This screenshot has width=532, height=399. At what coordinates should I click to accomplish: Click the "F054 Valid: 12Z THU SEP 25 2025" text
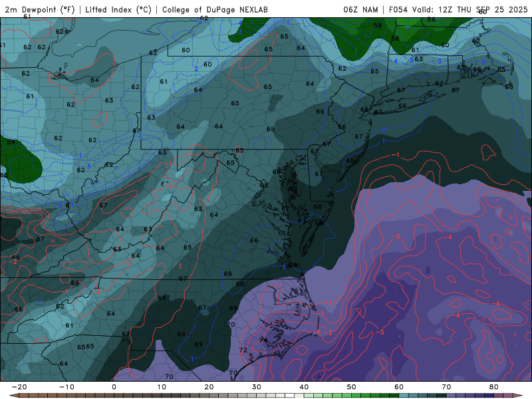(458, 9)
